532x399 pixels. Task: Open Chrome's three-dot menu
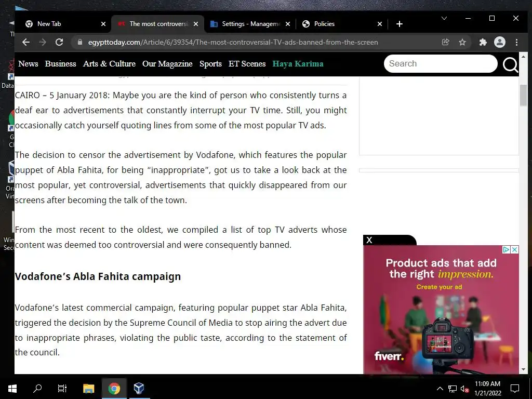(516, 42)
